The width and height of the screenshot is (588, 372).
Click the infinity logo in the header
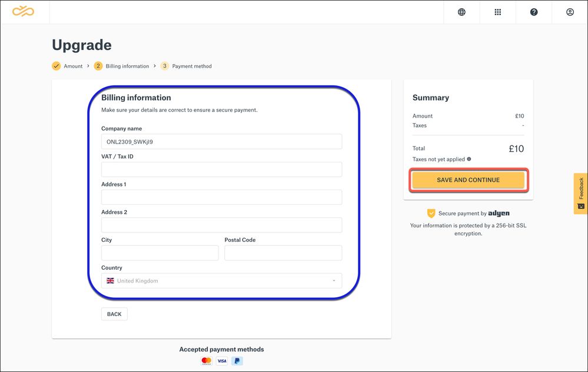[x=24, y=12]
